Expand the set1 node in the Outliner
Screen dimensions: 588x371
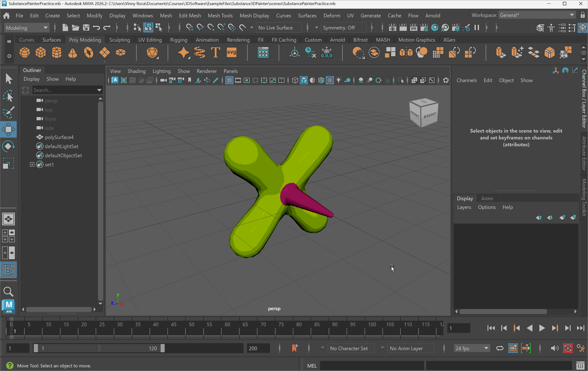click(32, 165)
